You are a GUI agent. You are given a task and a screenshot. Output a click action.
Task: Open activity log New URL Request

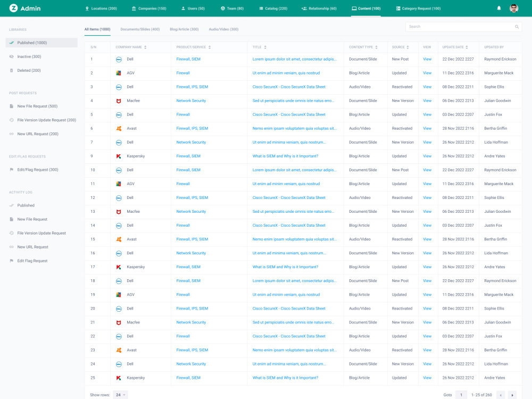pyautogui.click(x=32, y=247)
